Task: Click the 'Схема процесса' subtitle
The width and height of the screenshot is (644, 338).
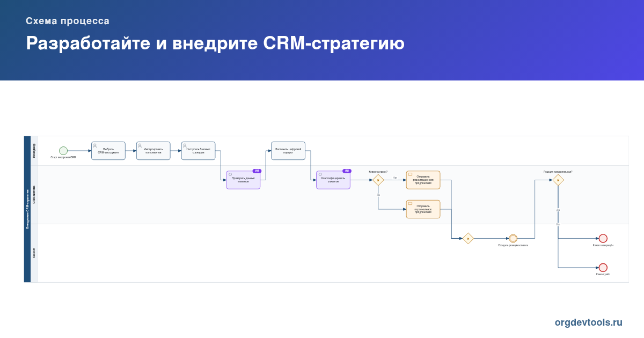Action: pos(68,21)
